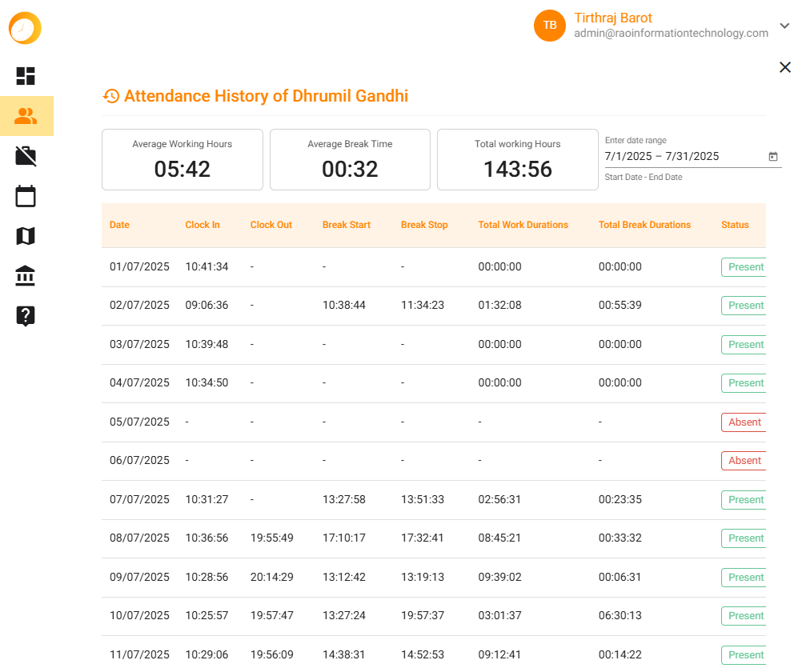The width and height of the screenshot is (810, 672).
Task: Click the orange clock app logo
Action: click(24, 27)
